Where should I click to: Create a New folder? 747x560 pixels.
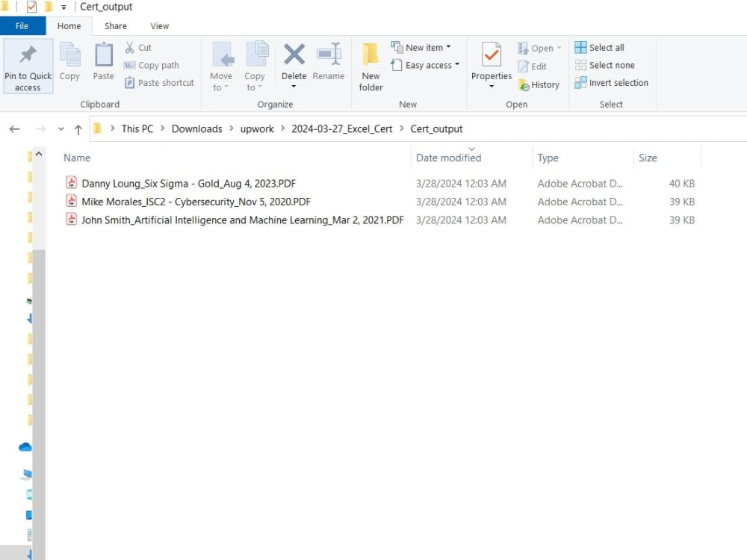pyautogui.click(x=371, y=67)
